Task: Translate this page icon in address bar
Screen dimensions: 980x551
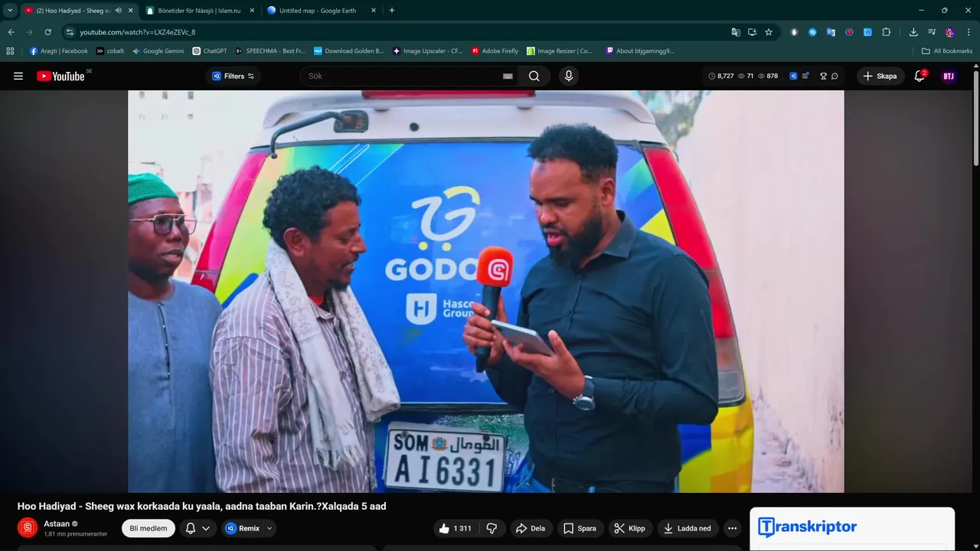Action: [736, 32]
